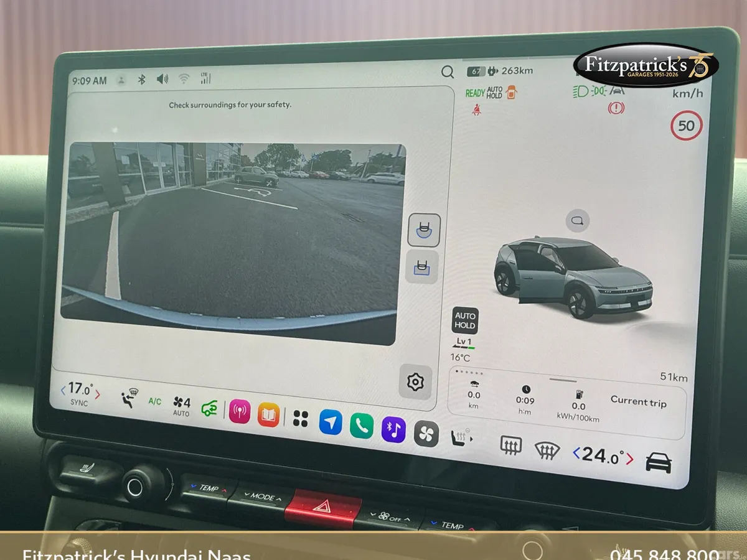Tap the 16°C outside temperature

click(x=461, y=357)
